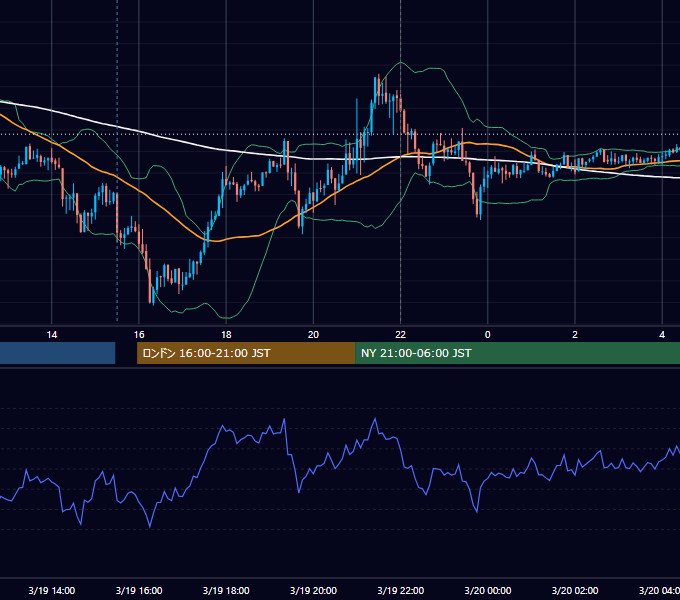Click the 3/20 00:00 date label
Viewport: 680px width, 600px height.
(x=487, y=590)
